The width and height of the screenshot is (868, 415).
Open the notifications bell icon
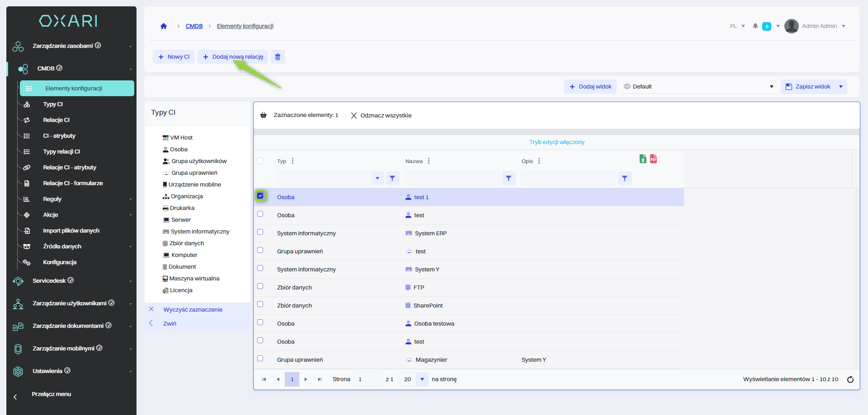tap(755, 26)
